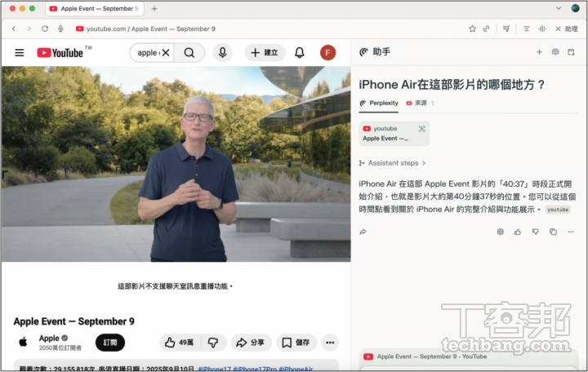
Task: Expand the Assistant steps section
Action: [392, 163]
